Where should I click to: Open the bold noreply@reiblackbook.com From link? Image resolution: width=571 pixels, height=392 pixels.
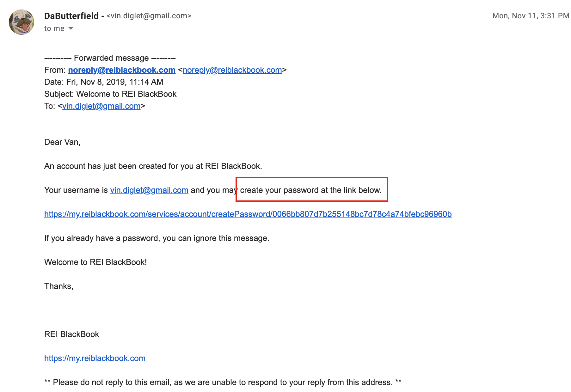tap(122, 70)
